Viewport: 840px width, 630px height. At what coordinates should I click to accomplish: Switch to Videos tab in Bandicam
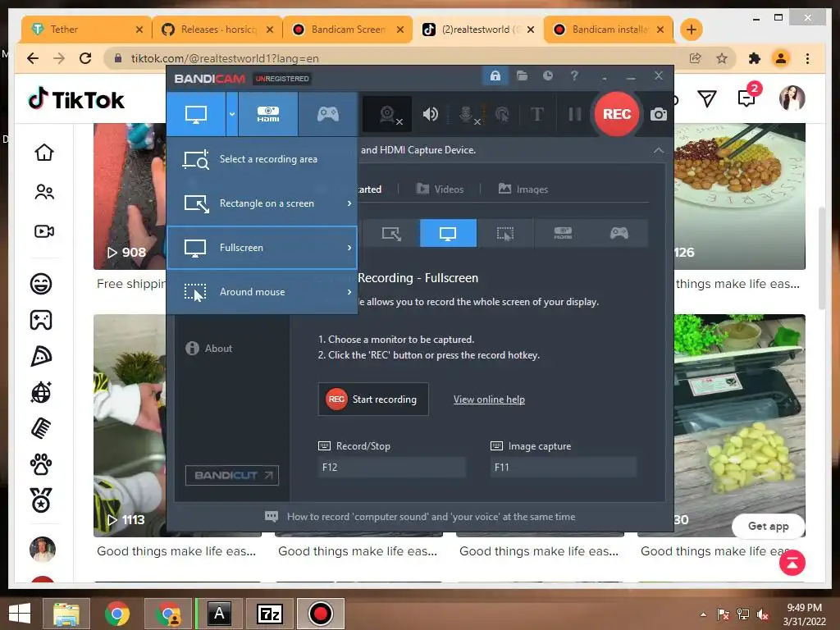440,189
